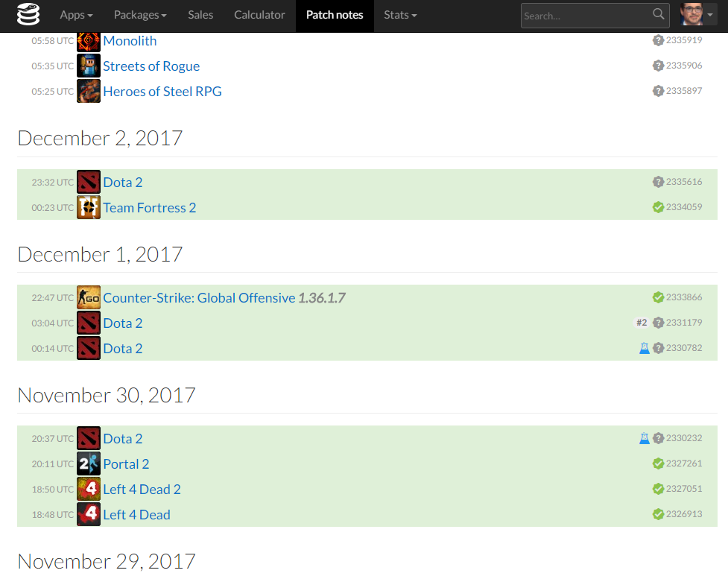Open the Dota 2 link at 00:14 UTC
This screenshot has width=728, height=579.
coord(123,348)
